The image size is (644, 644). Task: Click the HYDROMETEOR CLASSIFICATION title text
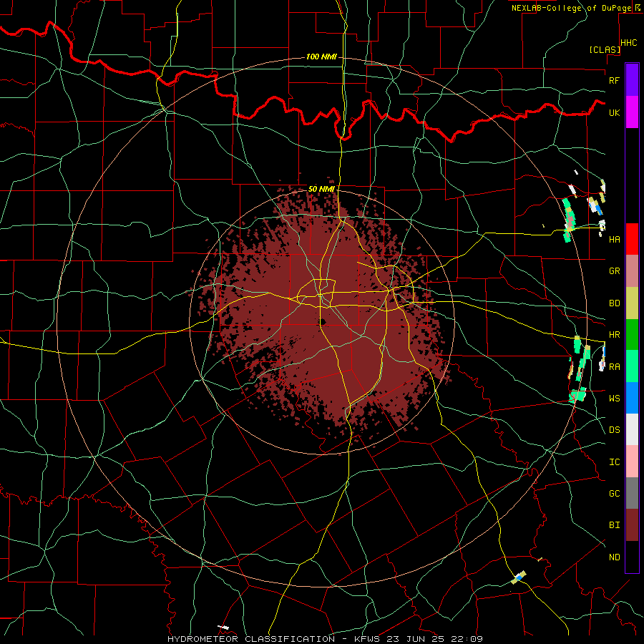pyautogui.click(x=251, y=639)
